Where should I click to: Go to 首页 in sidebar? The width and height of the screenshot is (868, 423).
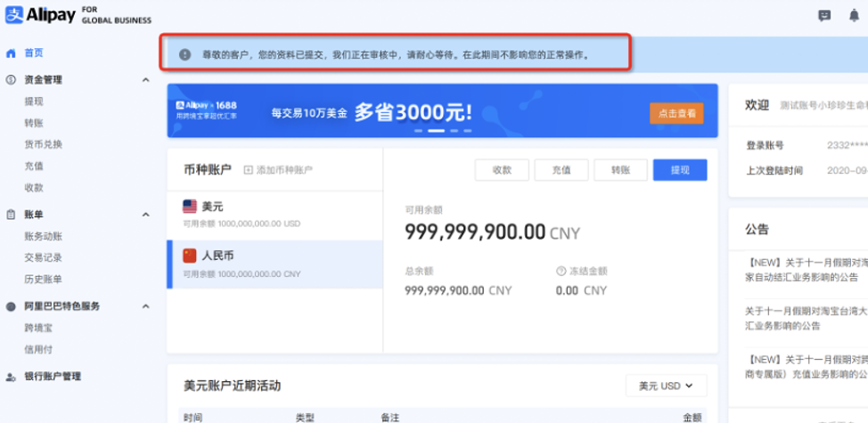point(34,53)
